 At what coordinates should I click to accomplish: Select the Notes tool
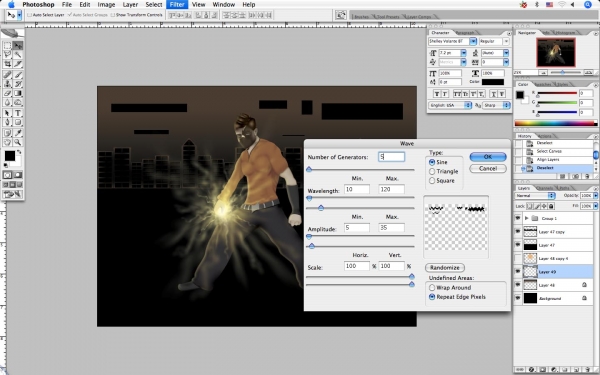[x=7, y=133]
